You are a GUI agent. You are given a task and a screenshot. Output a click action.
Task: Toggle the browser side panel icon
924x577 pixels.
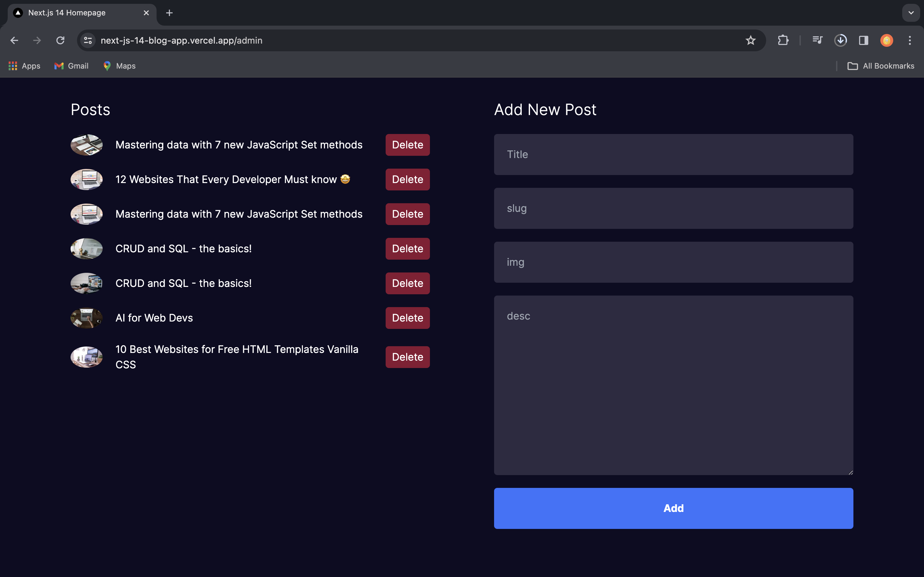pyautogui.click(x=863, y=40)
